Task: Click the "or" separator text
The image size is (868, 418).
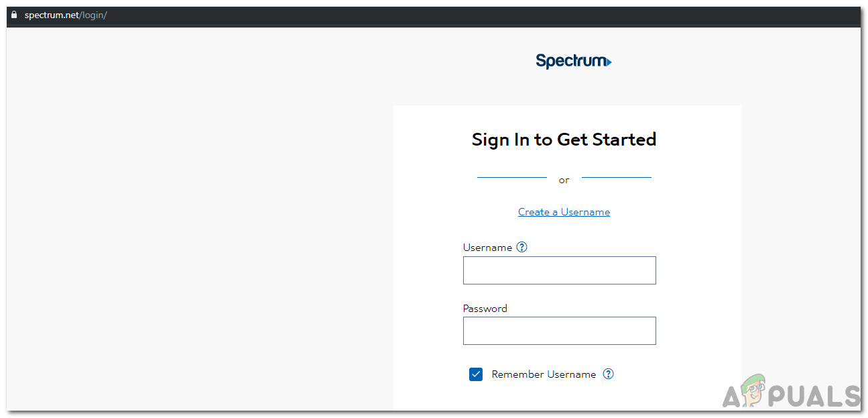Action: pyautogui.click(x=564, y=180)
